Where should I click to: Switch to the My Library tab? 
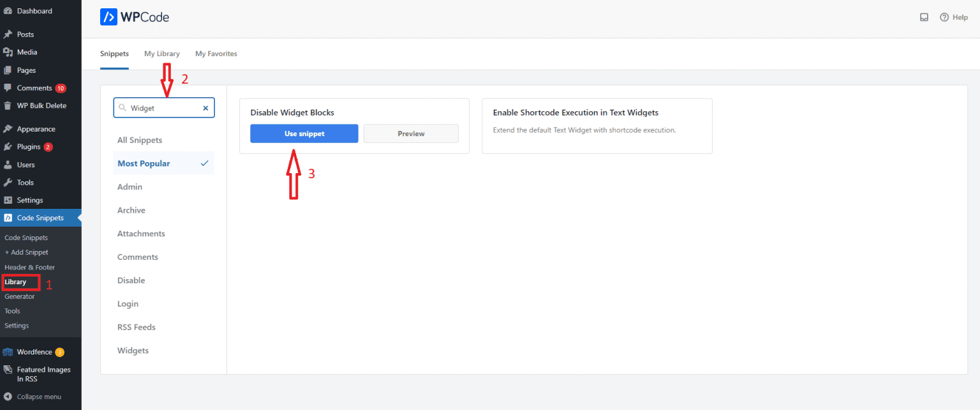tap(162, 54)
